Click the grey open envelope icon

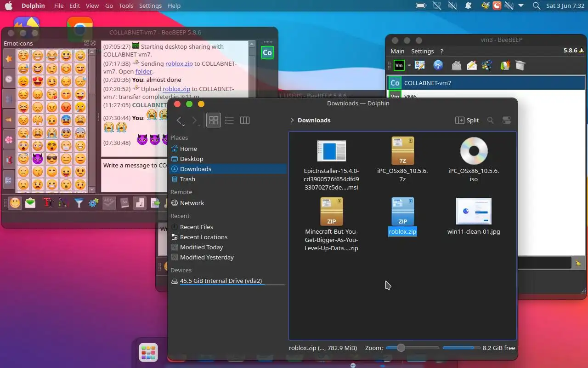click(x=456, y=65)
